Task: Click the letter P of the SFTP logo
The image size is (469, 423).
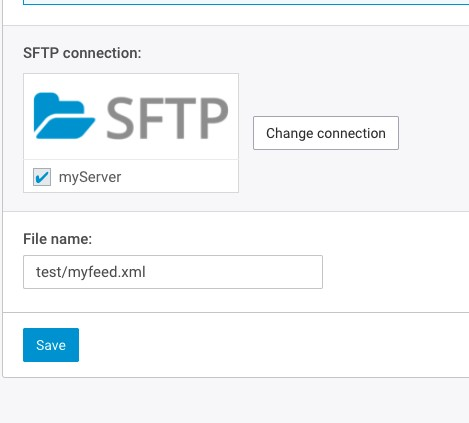Action: pyautogui.click(x=214, y=118)
